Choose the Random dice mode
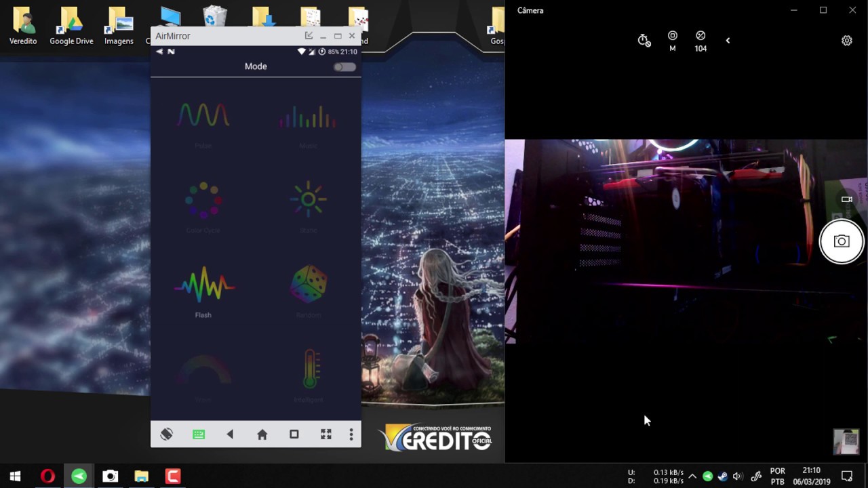 click(309, 284)
